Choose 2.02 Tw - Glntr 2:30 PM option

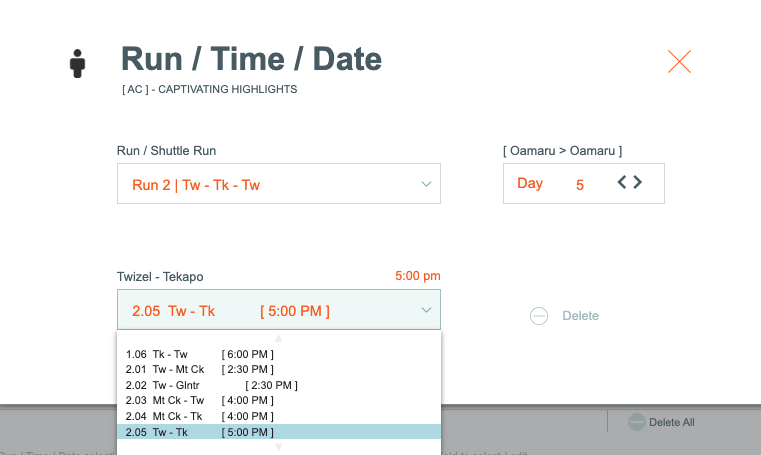point(279,385)
